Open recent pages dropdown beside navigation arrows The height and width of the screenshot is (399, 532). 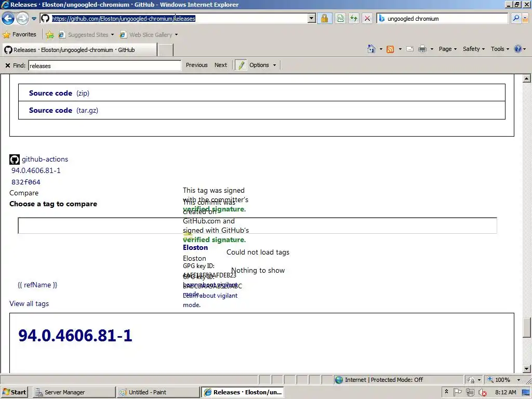(x=34, y=19)
